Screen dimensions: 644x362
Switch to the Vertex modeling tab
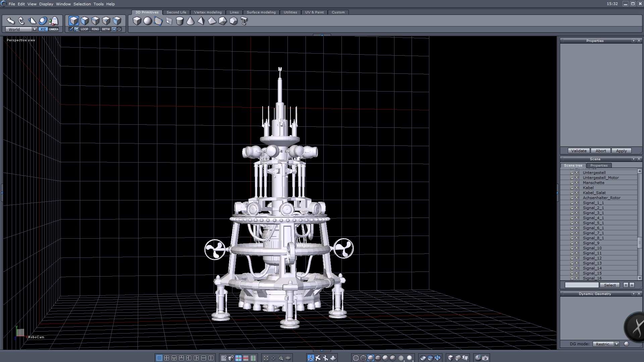pos(208,12)
